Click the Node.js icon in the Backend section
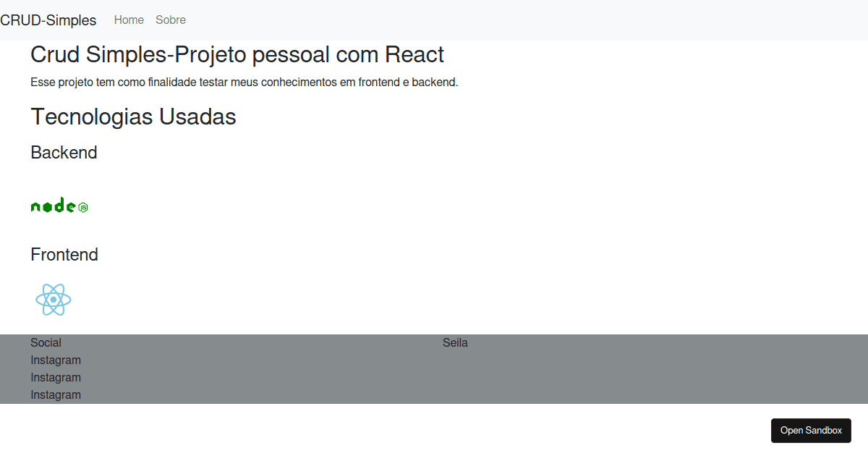The width and height of the screenshot is (868, 456). click(58, 206)
